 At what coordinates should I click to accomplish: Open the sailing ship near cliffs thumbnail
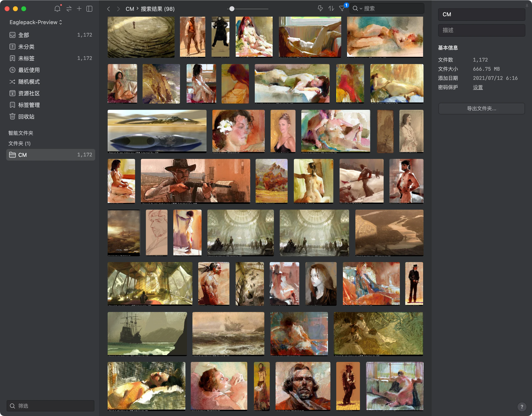point(147,334)
